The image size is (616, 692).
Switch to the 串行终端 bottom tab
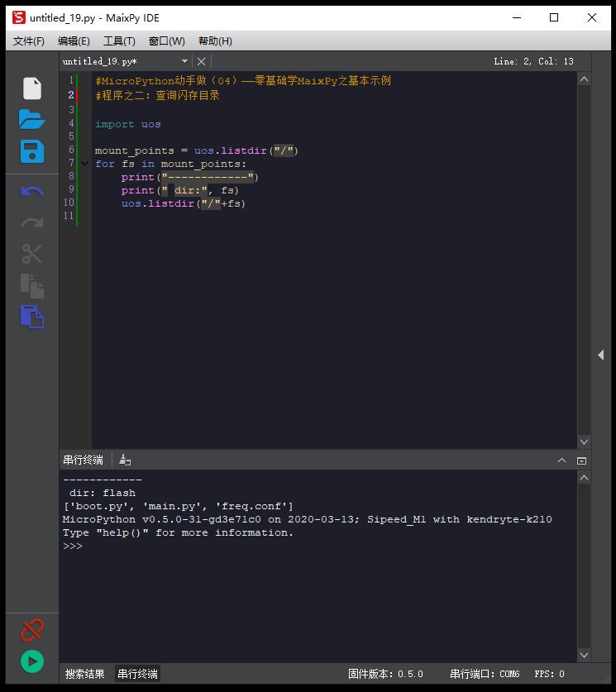(x=138, y=674)
